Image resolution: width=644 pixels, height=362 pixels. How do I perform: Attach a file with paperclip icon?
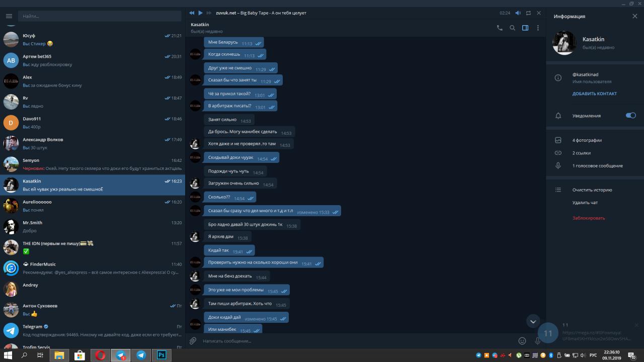tap(193, 341)
